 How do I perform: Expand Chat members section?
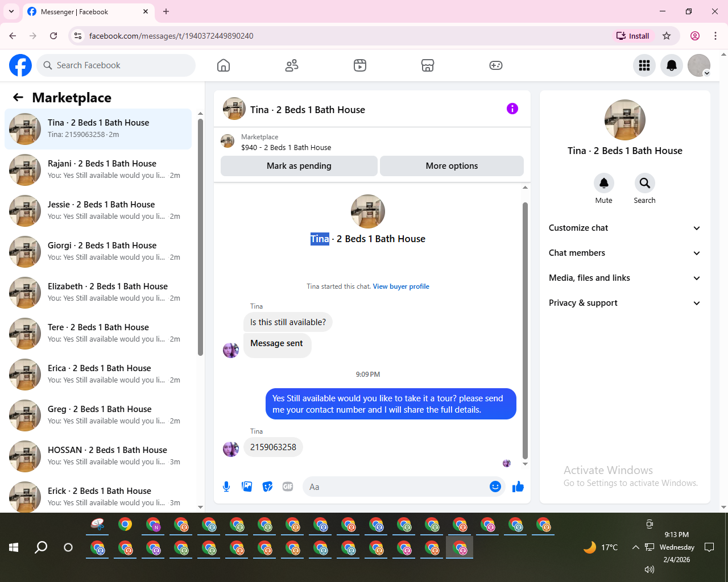pos(624,253)
